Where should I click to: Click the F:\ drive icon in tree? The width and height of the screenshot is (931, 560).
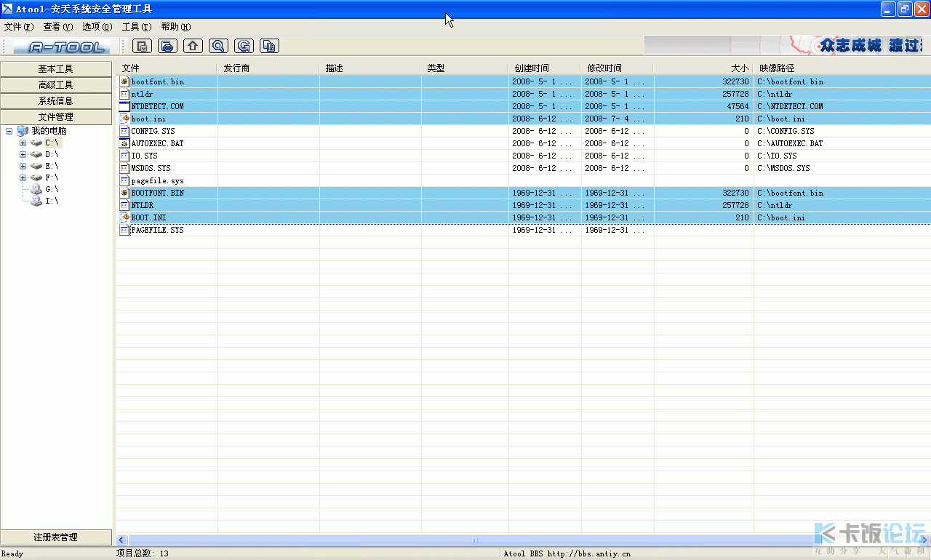point(36,177)
